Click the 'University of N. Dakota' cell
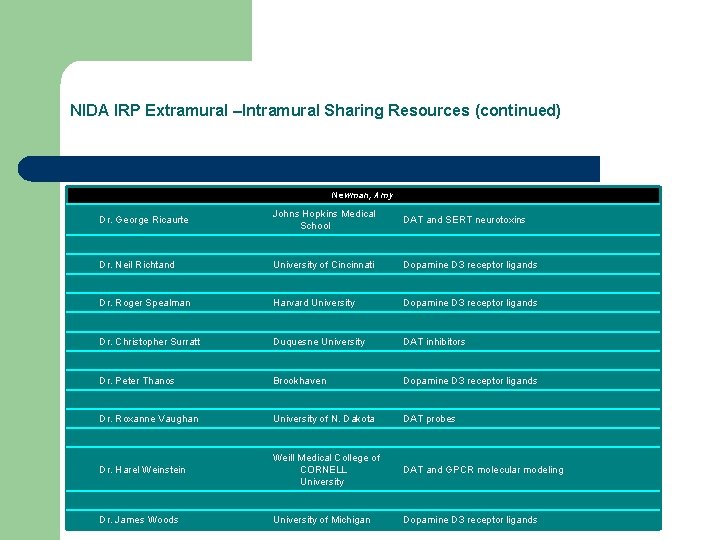Viewport: 720px width, 540px height. point(324,419)
